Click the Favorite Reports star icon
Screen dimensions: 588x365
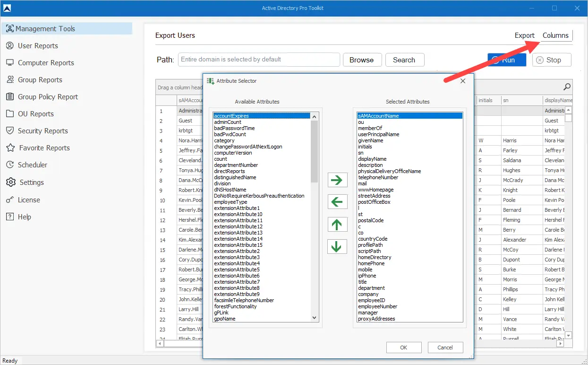pos(10,148)
